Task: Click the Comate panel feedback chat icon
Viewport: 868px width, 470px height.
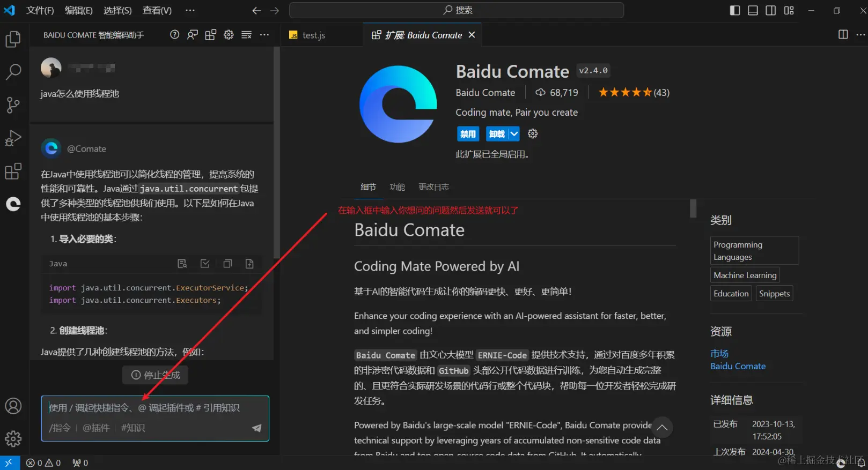Action: pyautogui.click(x=193, y=35)
